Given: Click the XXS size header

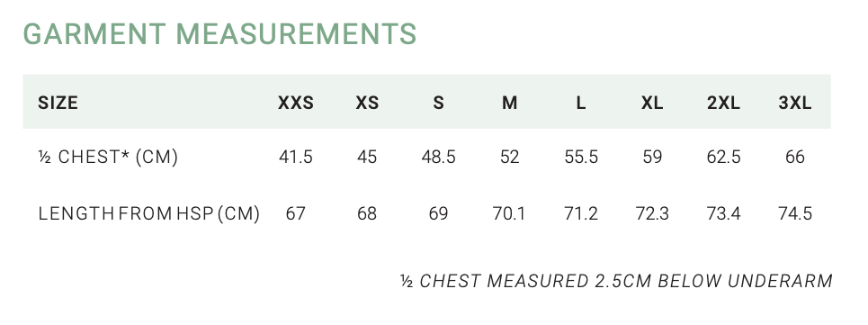Looking at the screenshot, I should point(296,103).
